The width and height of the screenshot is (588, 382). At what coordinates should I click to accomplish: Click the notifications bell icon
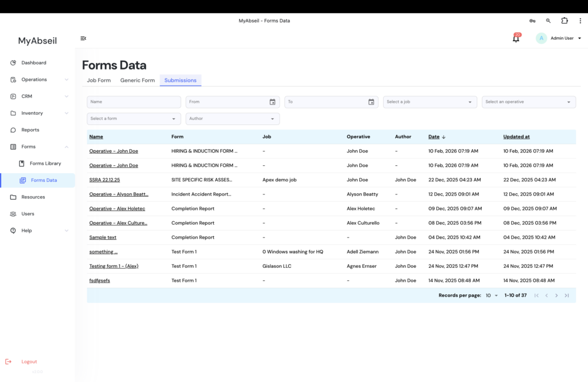[516, 38]
